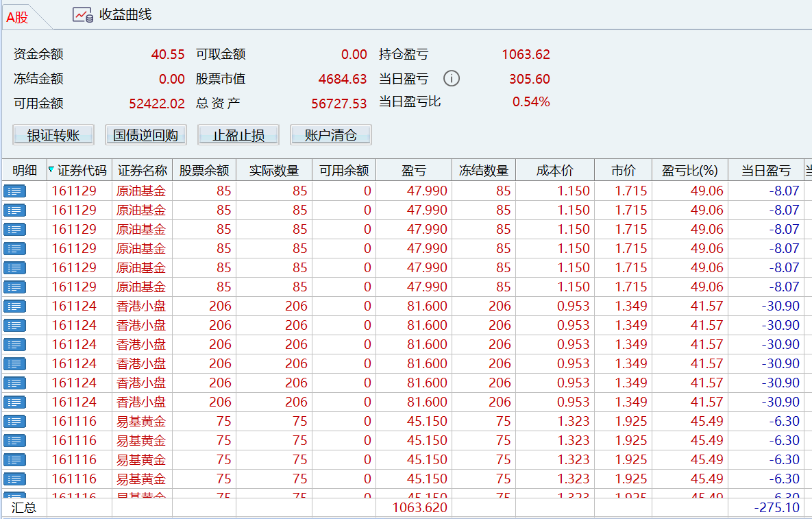Viewport: 812px width, 519px height.
Task: Sort by the 证券代码 column header
Action: pos(79,171)
